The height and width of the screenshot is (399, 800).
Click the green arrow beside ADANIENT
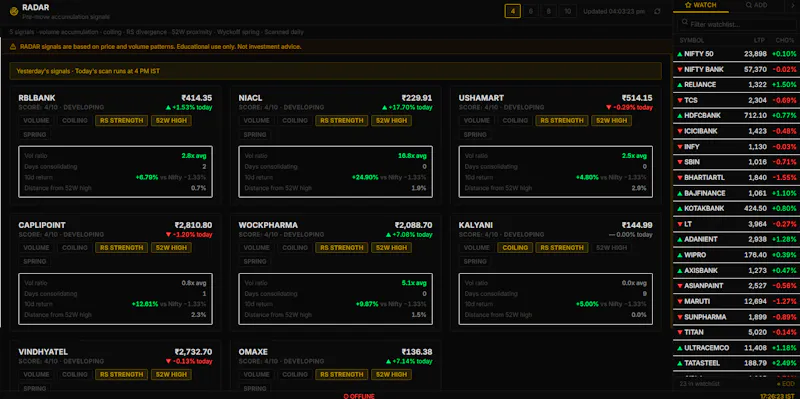tap(680, 239)
